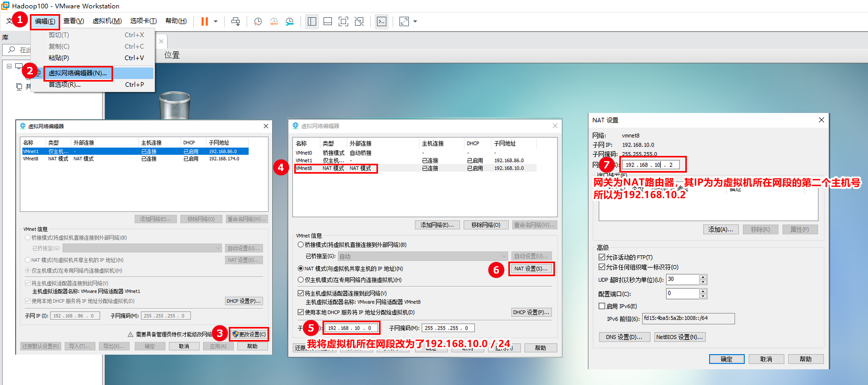Image resolution: width=868 pixels, height=385 pixels.
Task: Open the 帮助(H) menu
Action: click(176, 21)
